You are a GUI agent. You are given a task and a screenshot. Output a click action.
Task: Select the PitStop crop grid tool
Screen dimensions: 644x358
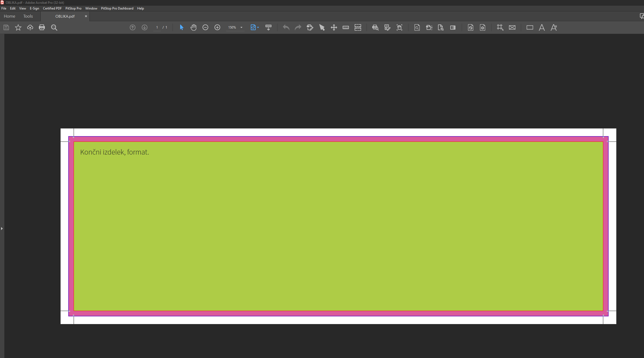[x=500, y=27]
